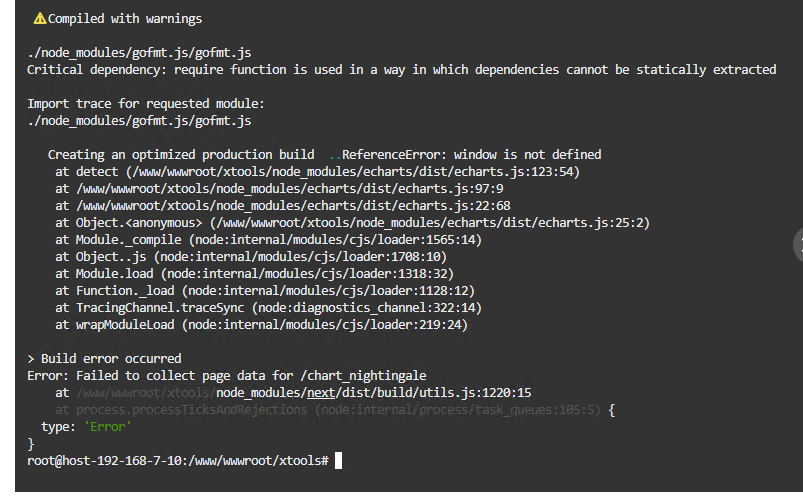
Task: Click the first ./node_modules/gofmt.js/gofmt.js path
Action: [139, 53]
